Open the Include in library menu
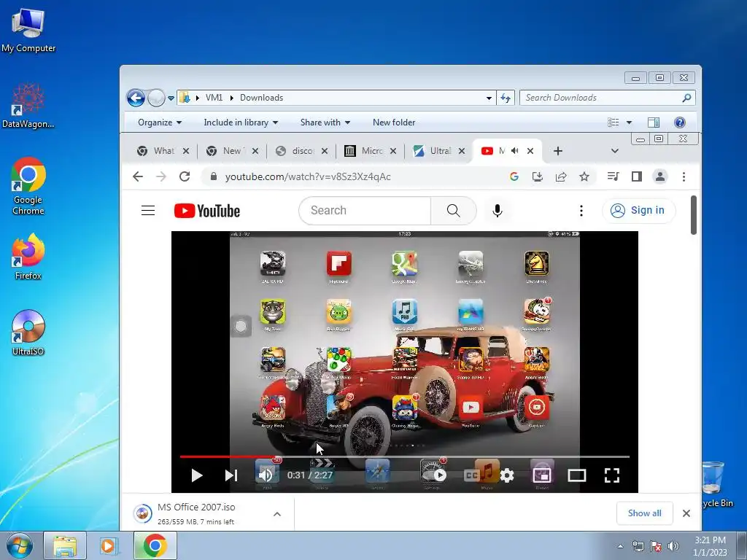Screen dimensions: 747x560 coord(241,122)
